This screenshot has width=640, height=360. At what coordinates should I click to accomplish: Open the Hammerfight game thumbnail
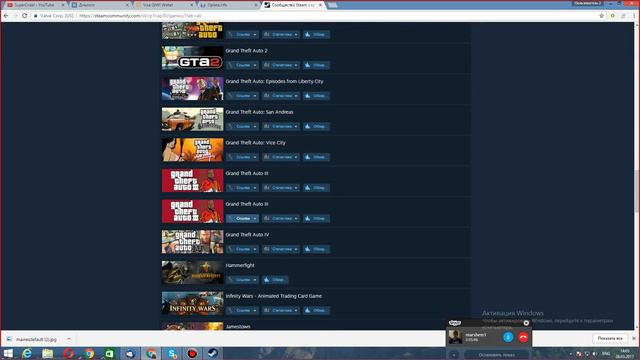pyautogui.click(x=193, y=272)
